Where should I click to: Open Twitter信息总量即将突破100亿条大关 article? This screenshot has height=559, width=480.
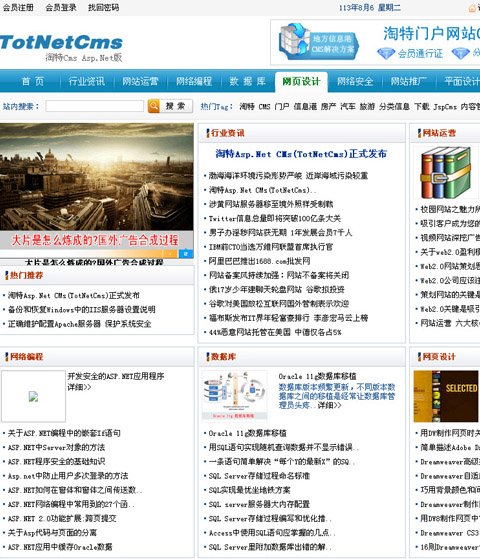pos(275,218)
